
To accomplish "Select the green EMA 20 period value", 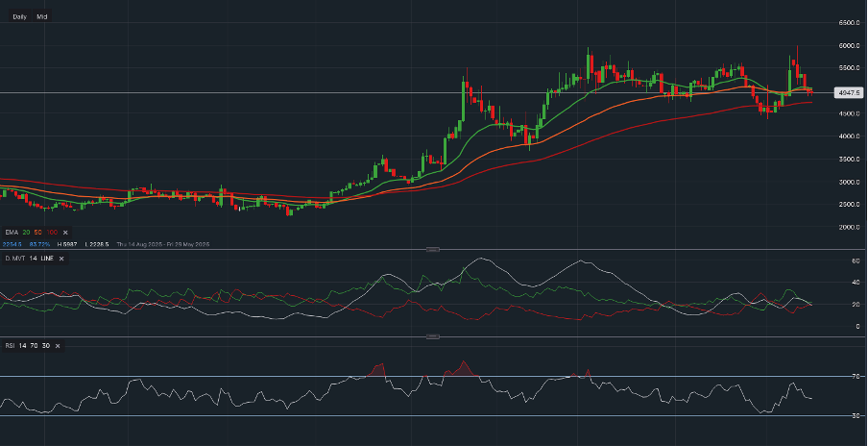I will pos(26,233).
